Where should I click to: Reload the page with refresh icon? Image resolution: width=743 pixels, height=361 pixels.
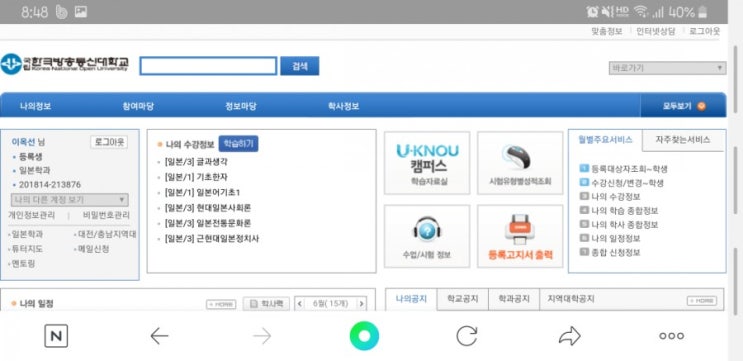(467, 336)
